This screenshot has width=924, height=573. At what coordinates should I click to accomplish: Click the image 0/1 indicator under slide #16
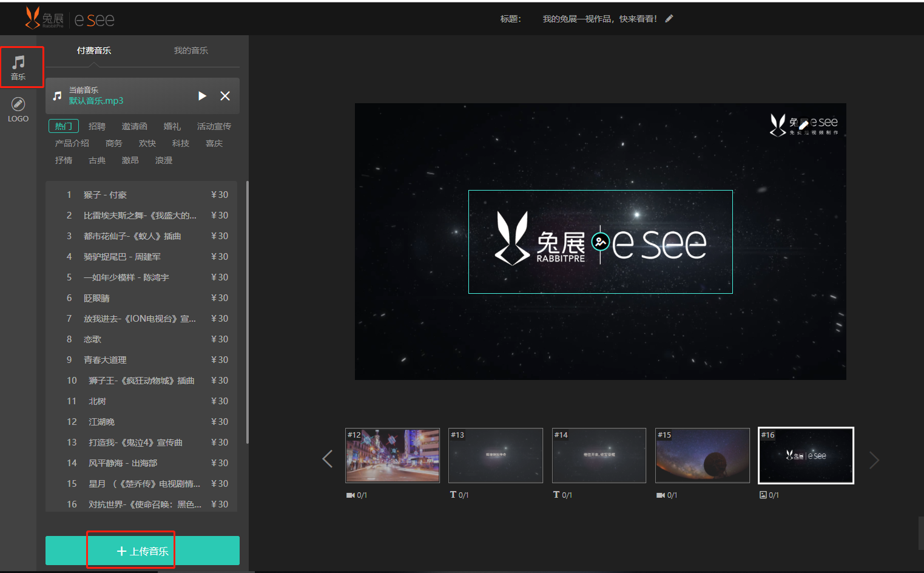point(769,495)
